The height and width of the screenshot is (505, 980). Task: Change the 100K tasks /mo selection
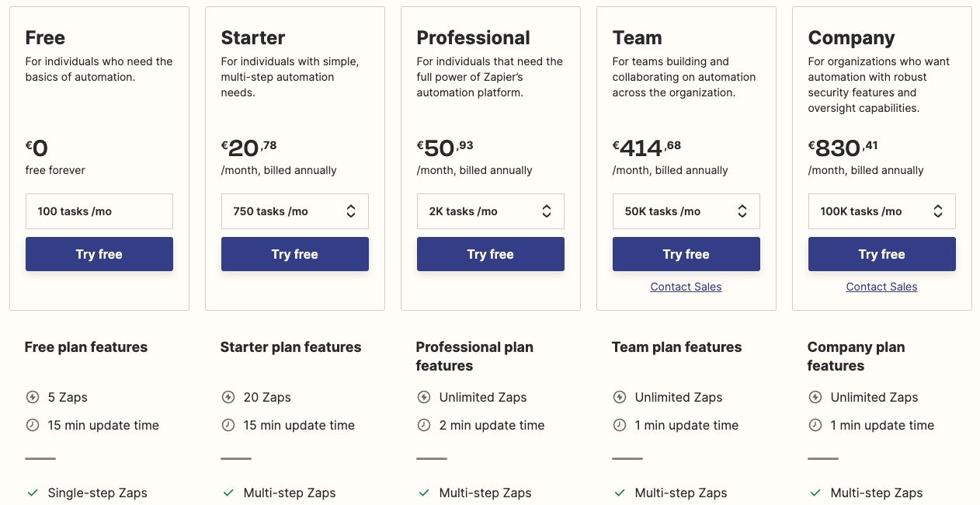(x=882, y=211)
